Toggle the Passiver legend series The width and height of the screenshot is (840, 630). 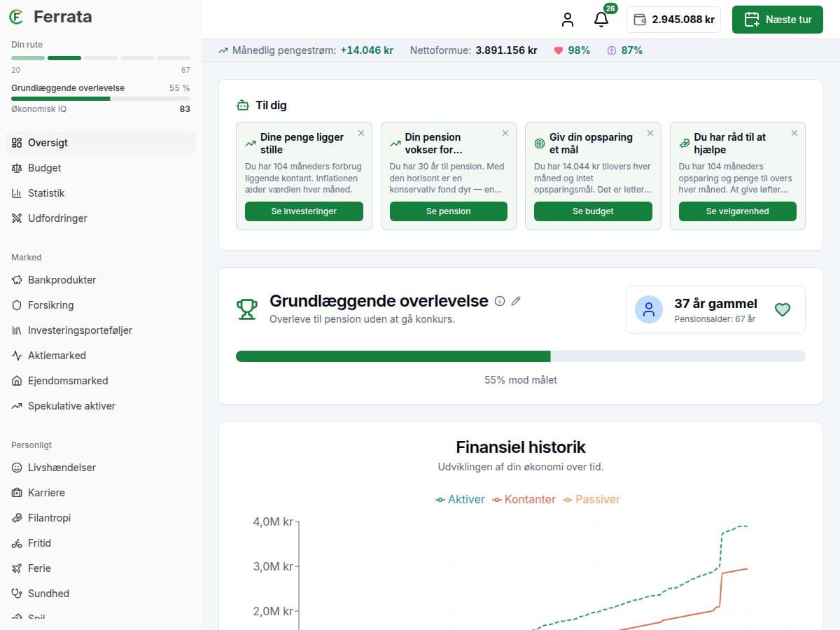(591, 500)
